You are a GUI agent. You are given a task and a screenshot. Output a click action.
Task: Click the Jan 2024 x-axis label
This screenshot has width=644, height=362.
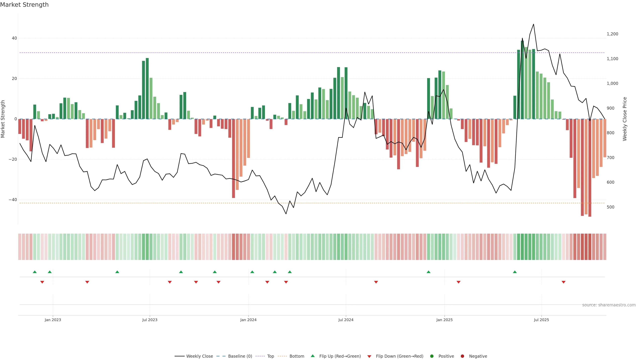tap(248, 320)
